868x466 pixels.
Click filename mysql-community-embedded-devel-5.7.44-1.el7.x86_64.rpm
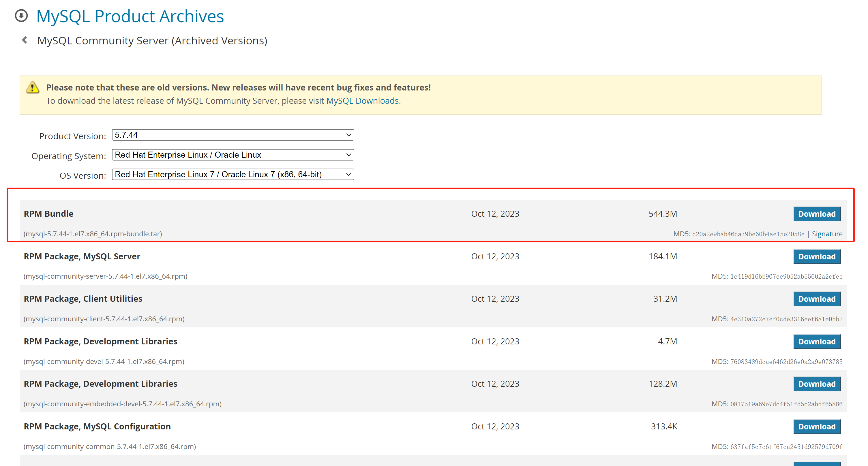pyautogui.click(x=123, y=404)
